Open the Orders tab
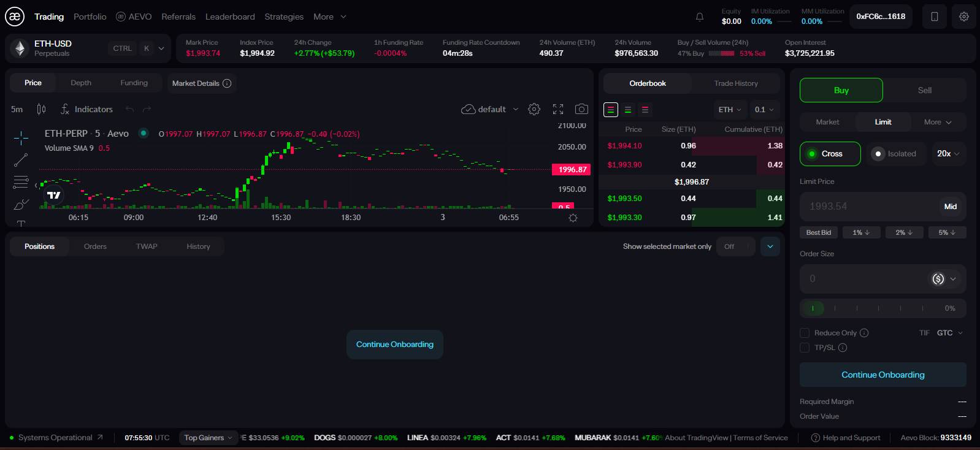980x450 pixels. (95, 246)
